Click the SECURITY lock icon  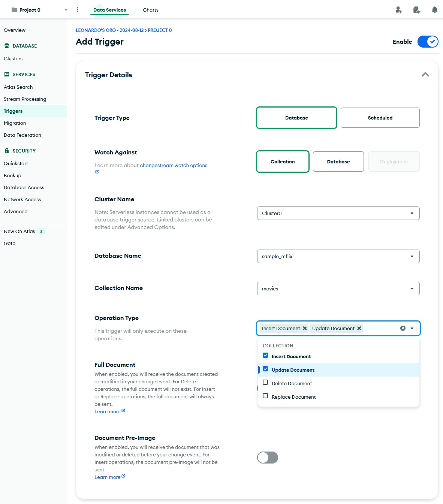[x=6, y=151]
